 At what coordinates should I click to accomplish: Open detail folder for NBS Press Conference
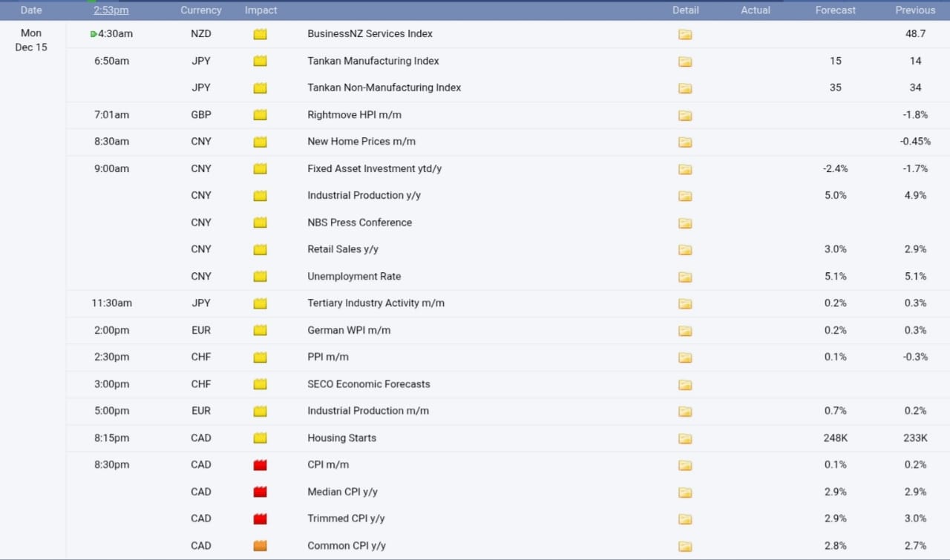click(684, 223)
